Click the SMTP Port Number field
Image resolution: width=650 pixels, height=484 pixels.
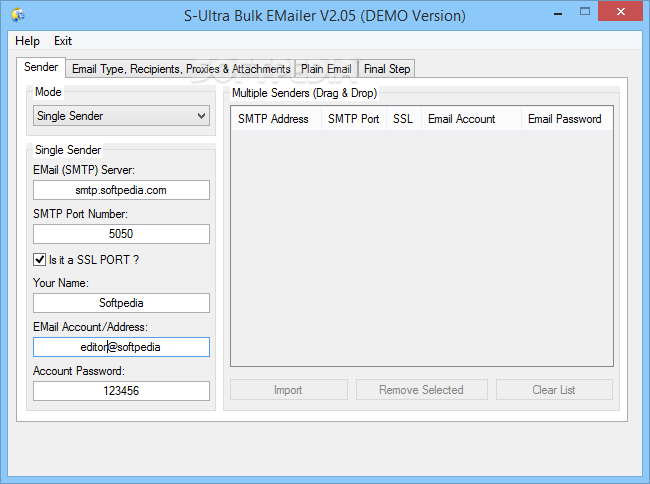click(x=121, y=234)
